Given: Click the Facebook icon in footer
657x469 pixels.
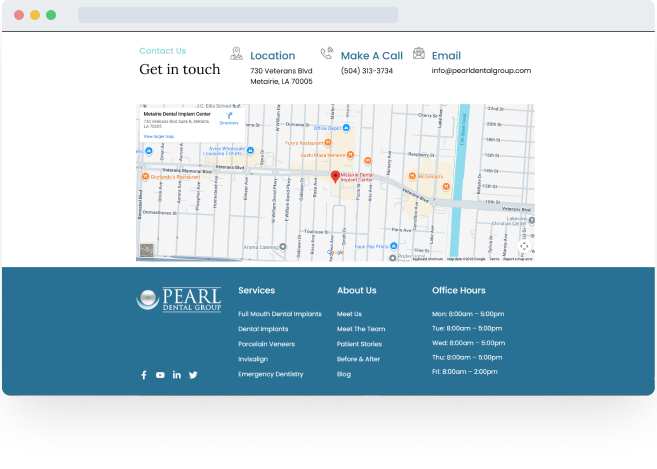Looking at the screenshot, I should point(143,375).
